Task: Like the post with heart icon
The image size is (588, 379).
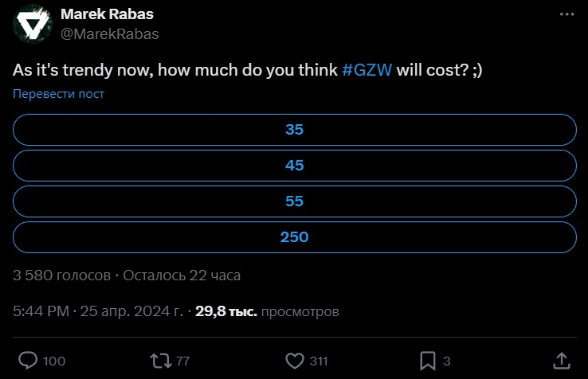Action: [294, 361]
